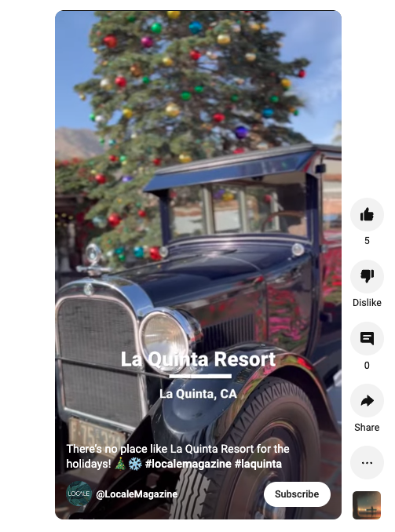Visit the @LocaleMagazine channel handle
The height and width of the screenshot is (532, 395).
[x=137, y=494]
